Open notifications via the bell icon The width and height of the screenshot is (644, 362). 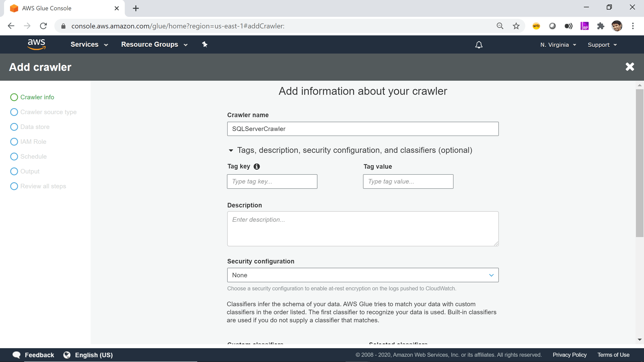point(479,45)
